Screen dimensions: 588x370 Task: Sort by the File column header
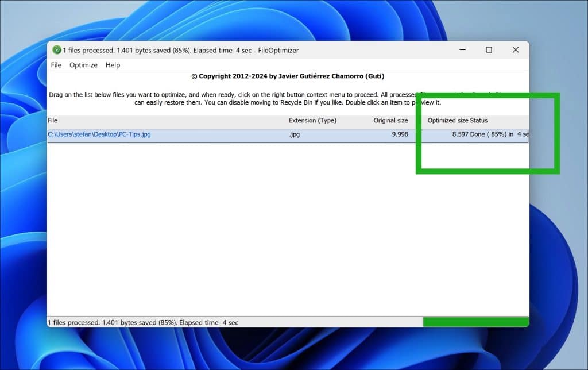click(53, 121)
